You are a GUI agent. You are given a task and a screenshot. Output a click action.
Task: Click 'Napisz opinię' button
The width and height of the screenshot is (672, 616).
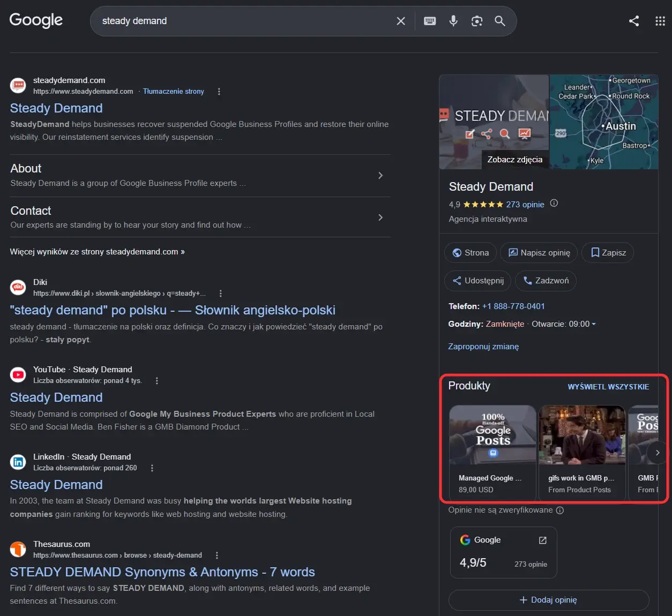click(539, 253)
